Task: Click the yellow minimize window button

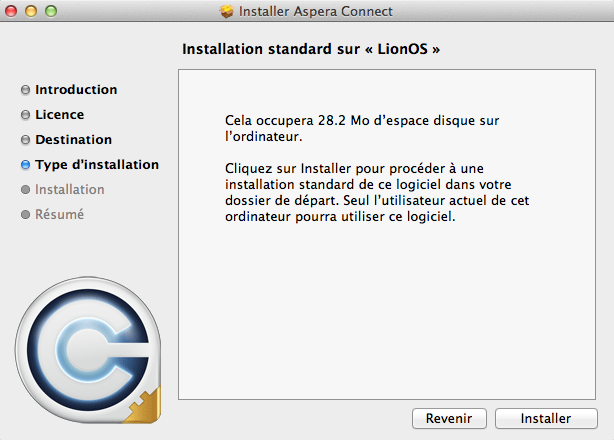Action: 31,11
